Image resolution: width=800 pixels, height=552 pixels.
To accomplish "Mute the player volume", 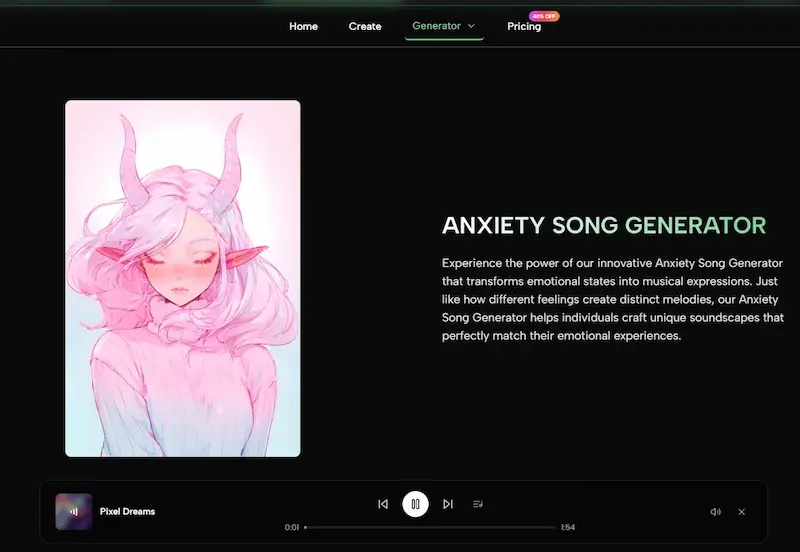I will [716, 512].
